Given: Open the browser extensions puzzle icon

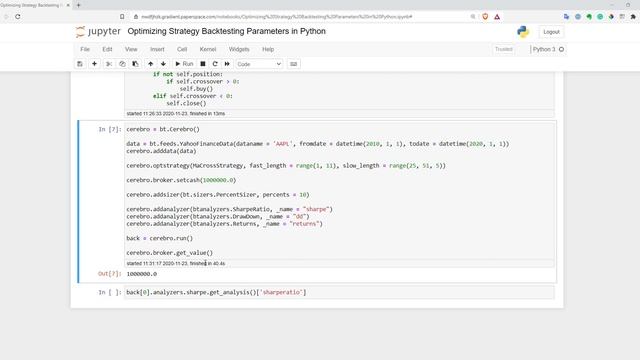Looking at the screenshot, I should [633, 17].
